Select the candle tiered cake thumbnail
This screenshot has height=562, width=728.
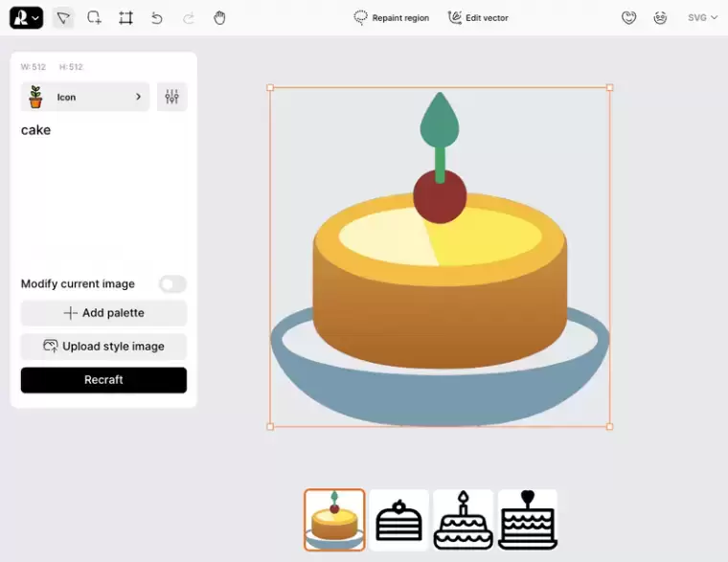point(464,520)
